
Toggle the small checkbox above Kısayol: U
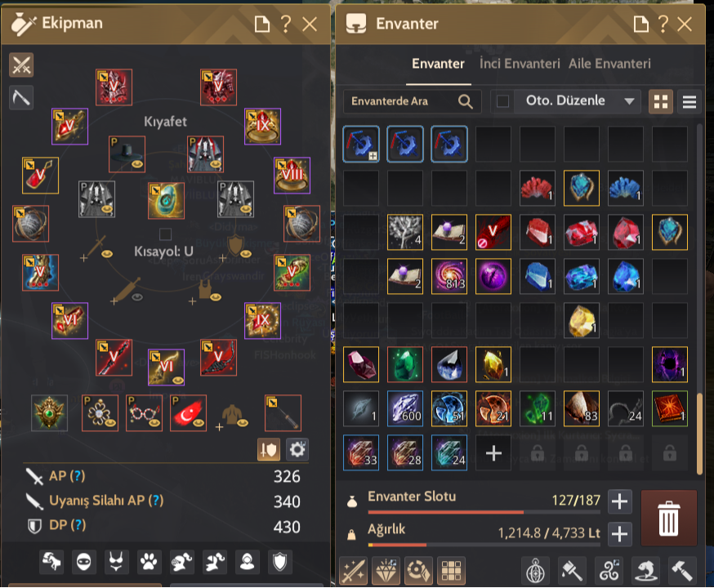click(x=165, y=234)
